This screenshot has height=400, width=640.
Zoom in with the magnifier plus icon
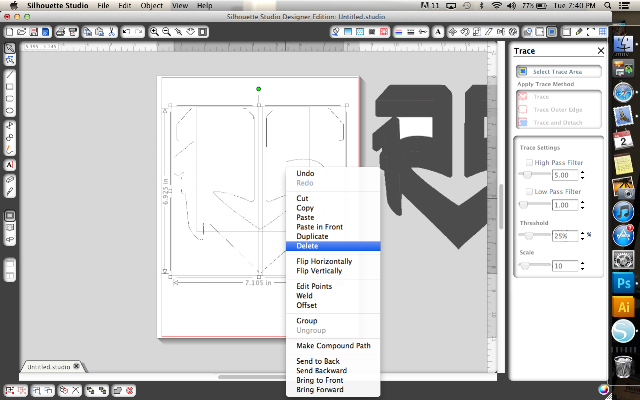(154, 32)
